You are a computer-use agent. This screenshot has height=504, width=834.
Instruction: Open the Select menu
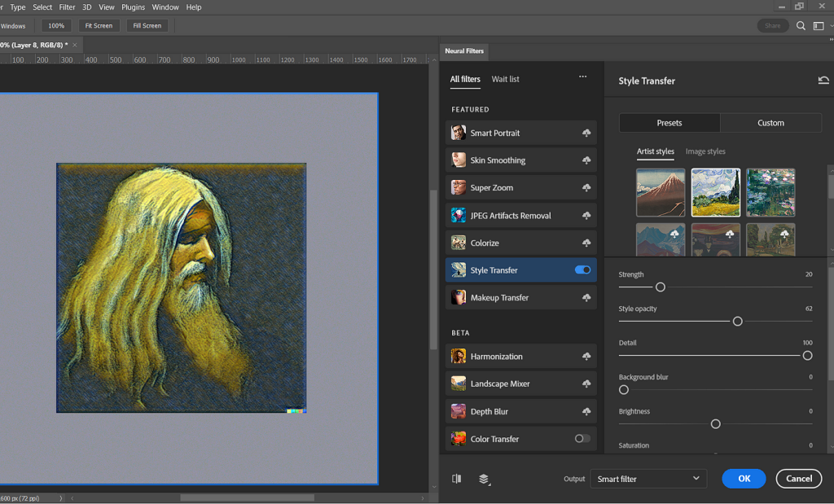pos(42,7)
